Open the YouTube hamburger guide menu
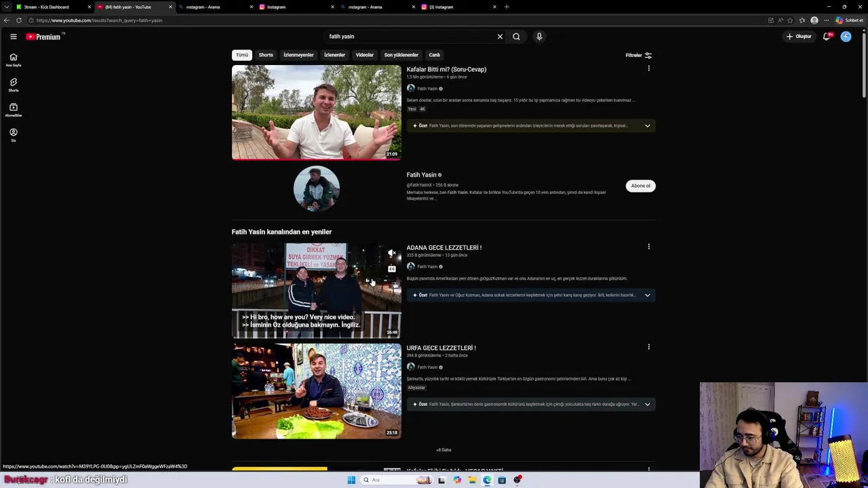This screenshot has width=868, height=488. (13, 37)
